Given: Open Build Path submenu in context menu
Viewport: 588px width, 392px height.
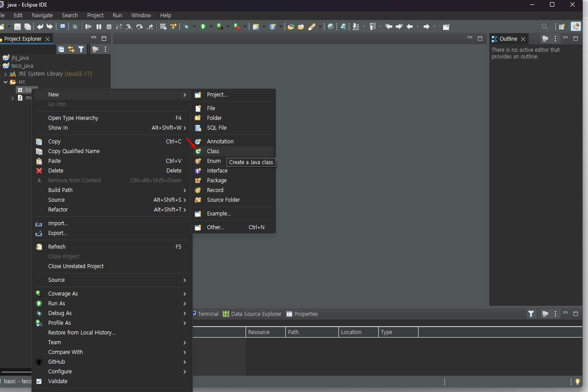Looking at the screenshot, I should click(112, 190).
